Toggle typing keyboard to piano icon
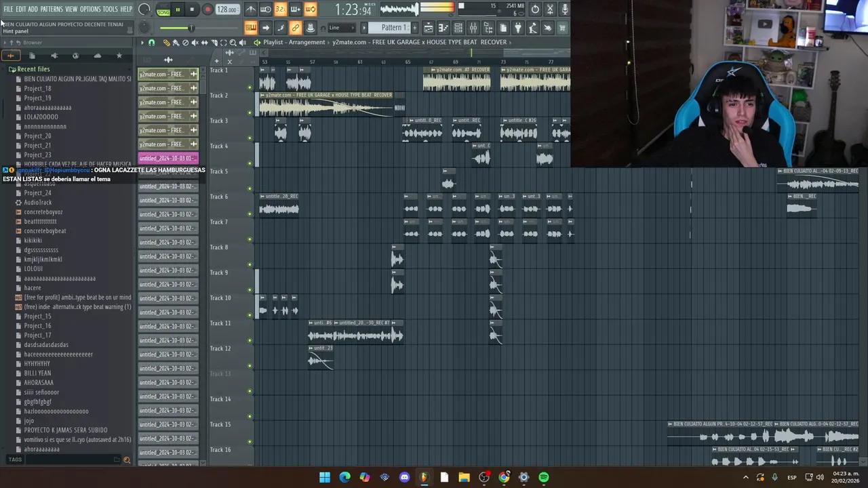 coord(251,28)
